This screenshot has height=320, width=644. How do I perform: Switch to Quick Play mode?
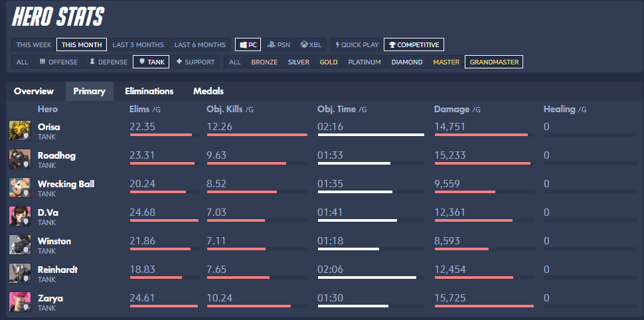click(357, 44)
